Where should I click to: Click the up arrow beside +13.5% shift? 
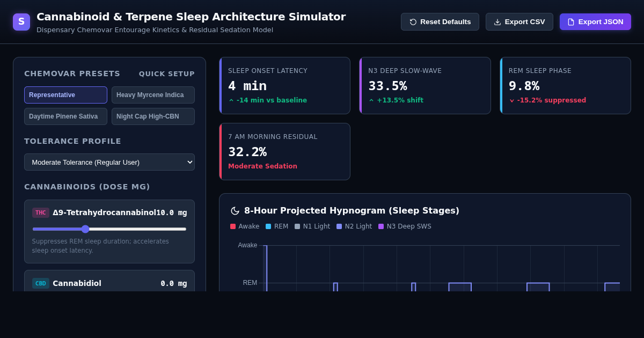(371, 100)
